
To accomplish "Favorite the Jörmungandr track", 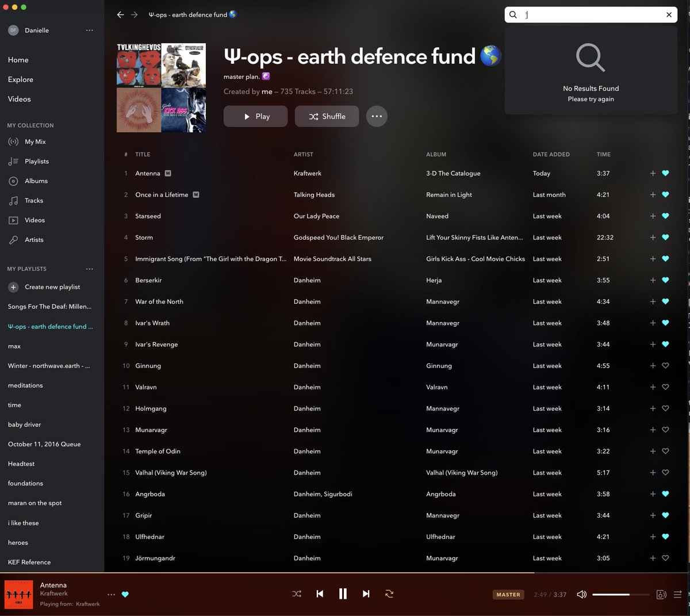I will 665,558.
